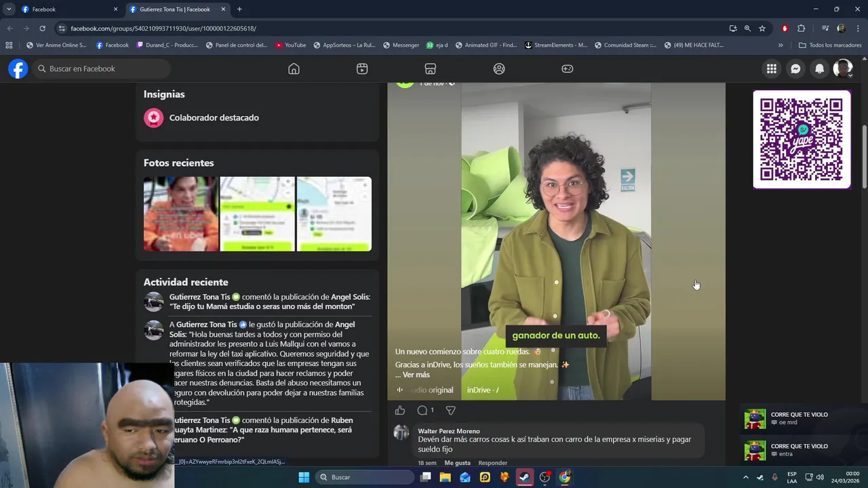Focus the Buscar en Facebook search field

pos(100,68)
